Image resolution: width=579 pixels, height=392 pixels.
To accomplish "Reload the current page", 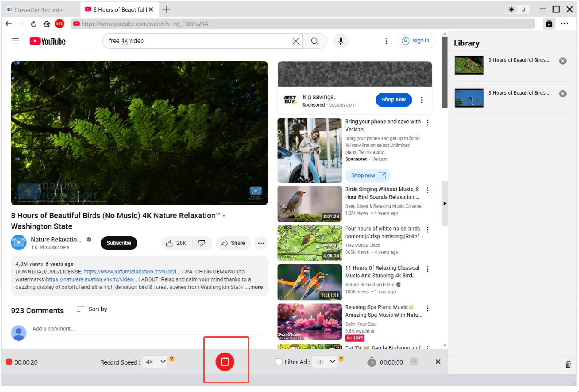I will [33, 24].
